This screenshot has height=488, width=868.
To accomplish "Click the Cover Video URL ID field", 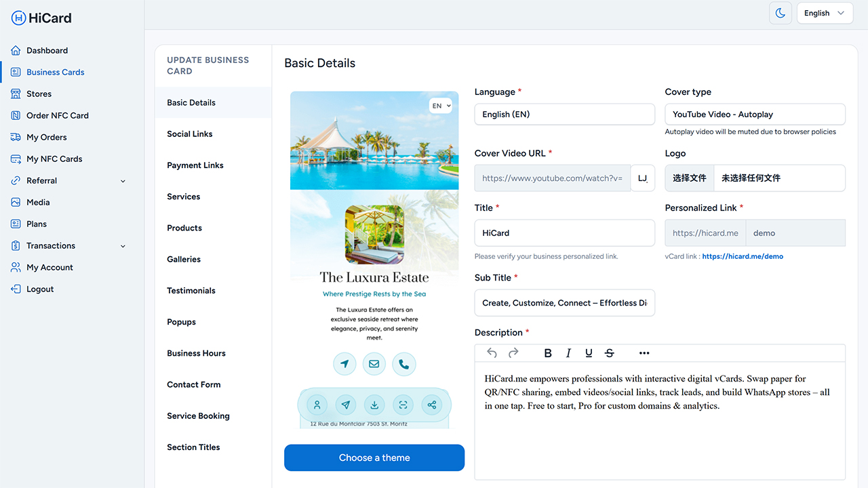I will tap(643, 178).
